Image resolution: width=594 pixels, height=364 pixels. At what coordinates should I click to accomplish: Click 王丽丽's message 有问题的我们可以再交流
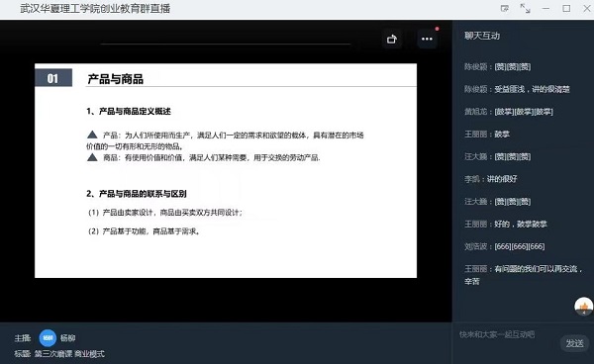coord(523,275)
